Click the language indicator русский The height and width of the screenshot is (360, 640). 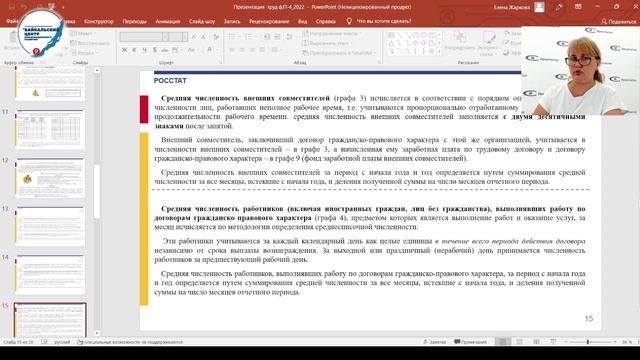pyautogui.click(x=62, y=342)
